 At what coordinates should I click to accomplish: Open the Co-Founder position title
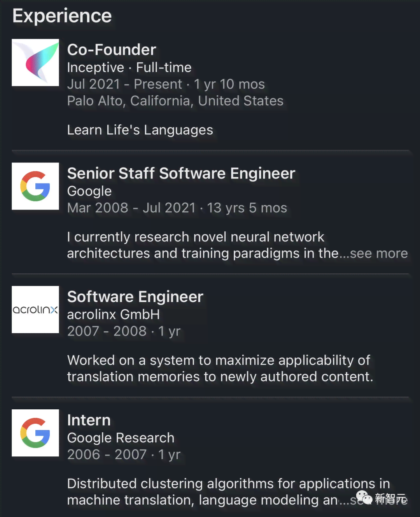point(112,50)
